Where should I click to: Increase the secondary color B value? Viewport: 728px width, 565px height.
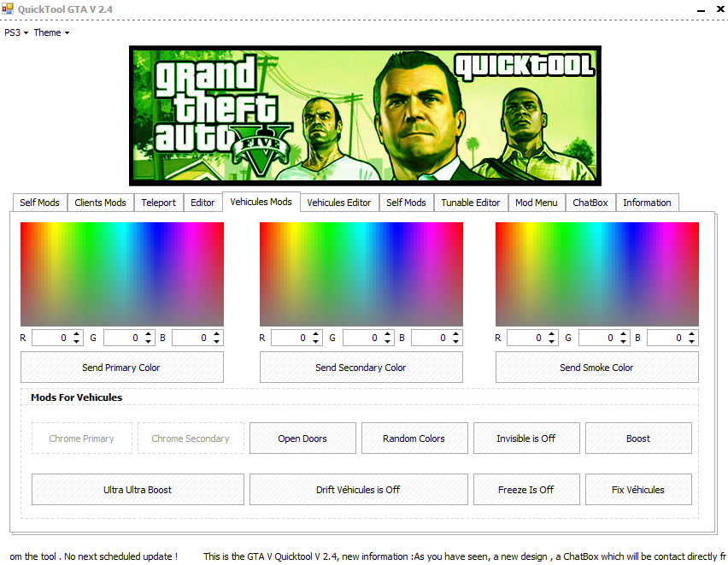tap(456, 333)
